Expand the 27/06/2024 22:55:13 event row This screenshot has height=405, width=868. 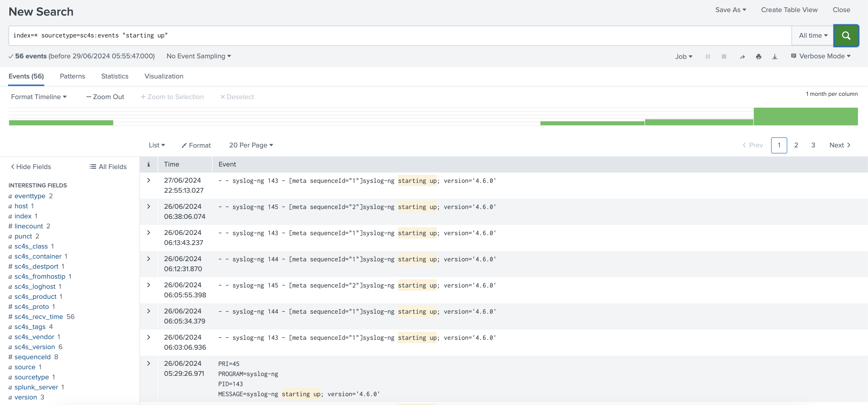point(149,180)
